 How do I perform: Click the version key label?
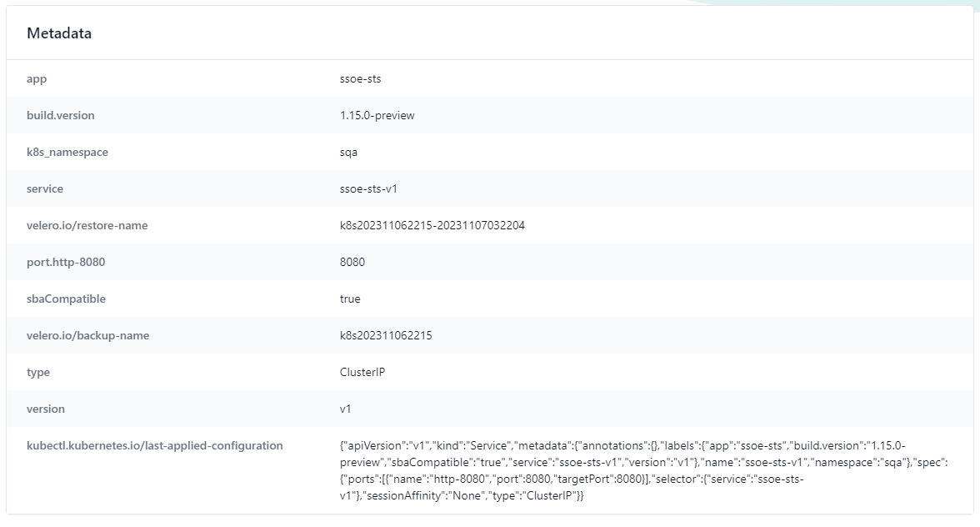click(46, 409)
